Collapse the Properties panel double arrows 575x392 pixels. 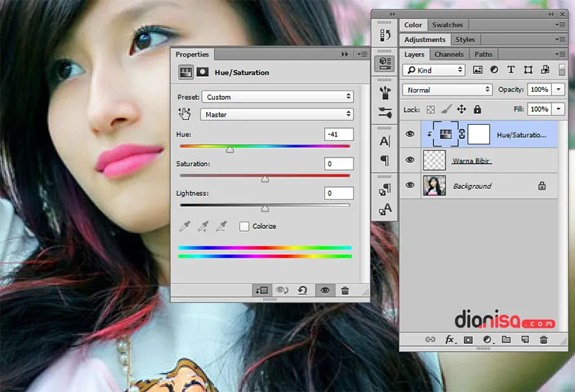[345, 55]
